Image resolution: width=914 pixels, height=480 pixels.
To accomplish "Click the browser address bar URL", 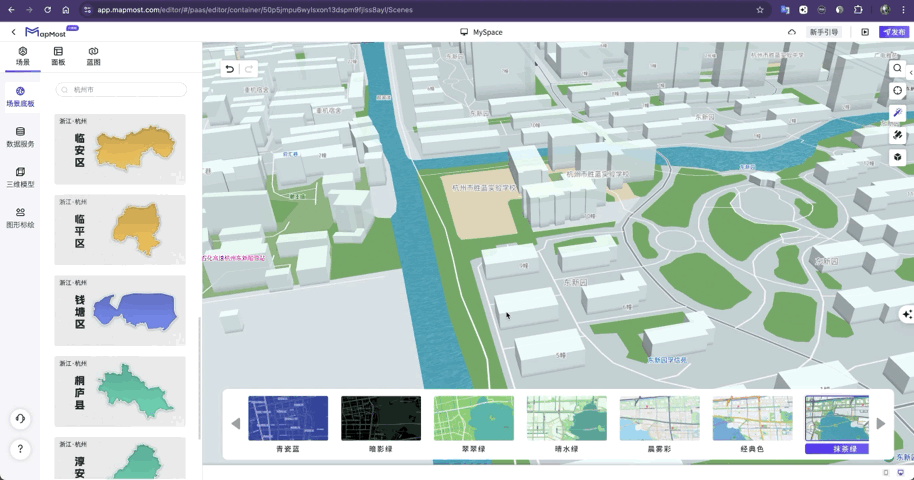I will [x=255, y=10].
